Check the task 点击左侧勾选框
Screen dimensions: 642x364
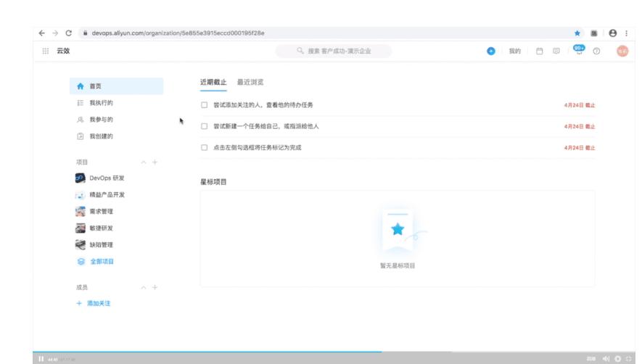pos(205,148)
